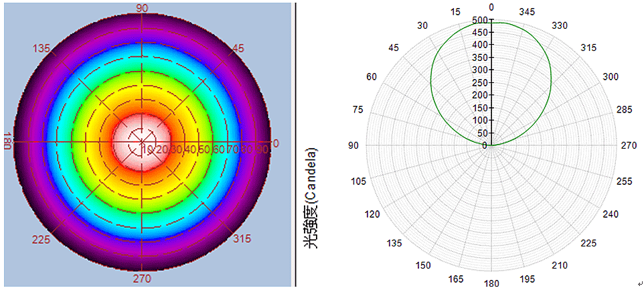Select the "180" label at color map's left edge
The width and height of the screenshot is (644, 292).
tap(6, 142)
